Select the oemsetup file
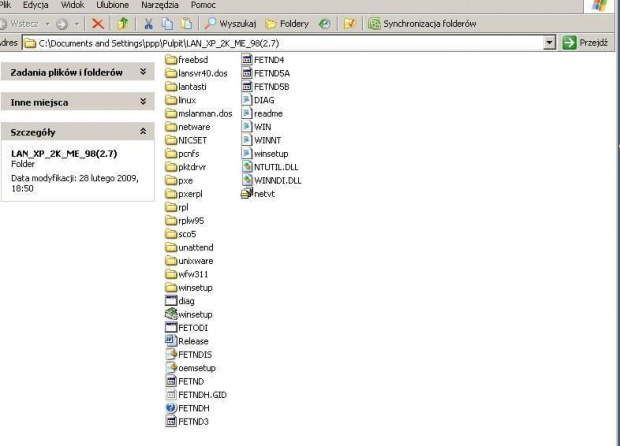This screenshot has width=620, height=446. pyautogui.click(x=191, y=368)
